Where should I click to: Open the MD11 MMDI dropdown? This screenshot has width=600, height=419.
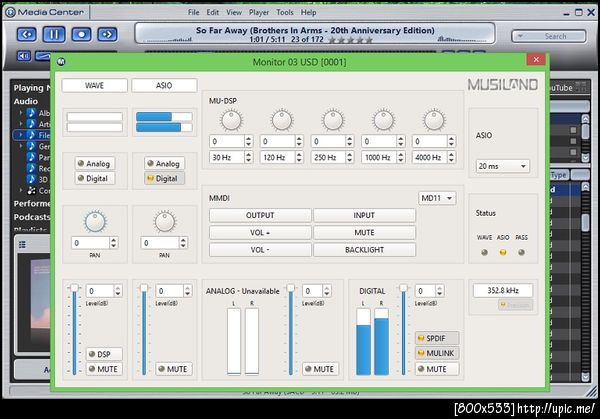pos(437,198)
